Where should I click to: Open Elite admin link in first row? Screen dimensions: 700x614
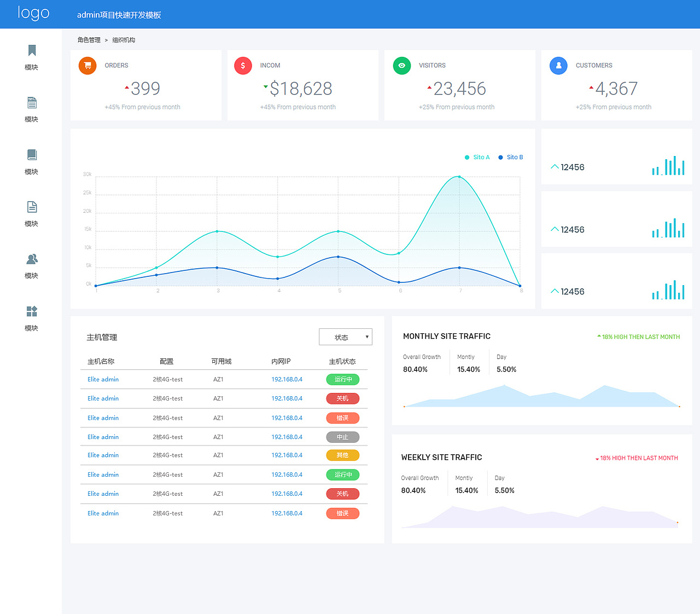click(103, 379)
